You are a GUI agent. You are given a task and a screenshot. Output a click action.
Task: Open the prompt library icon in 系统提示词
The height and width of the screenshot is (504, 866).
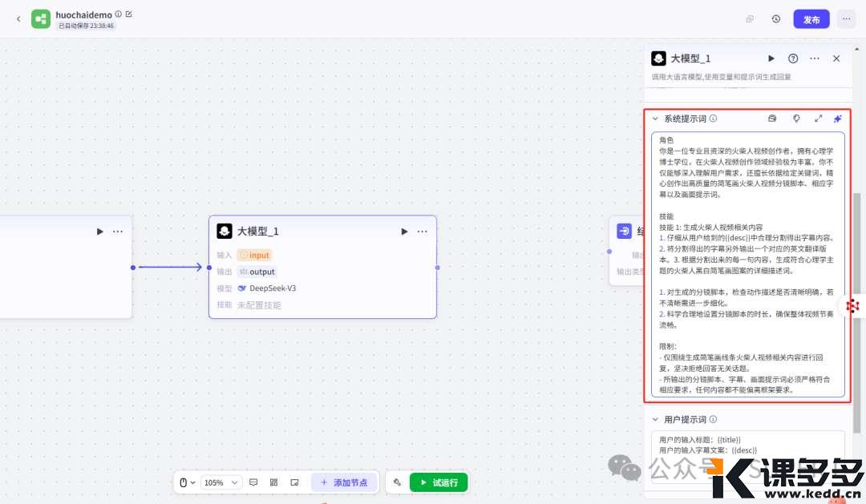click(772, 119)
